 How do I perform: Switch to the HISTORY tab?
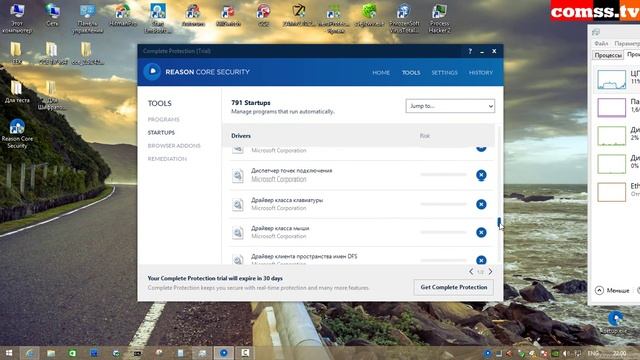click(x=481, y=73)
